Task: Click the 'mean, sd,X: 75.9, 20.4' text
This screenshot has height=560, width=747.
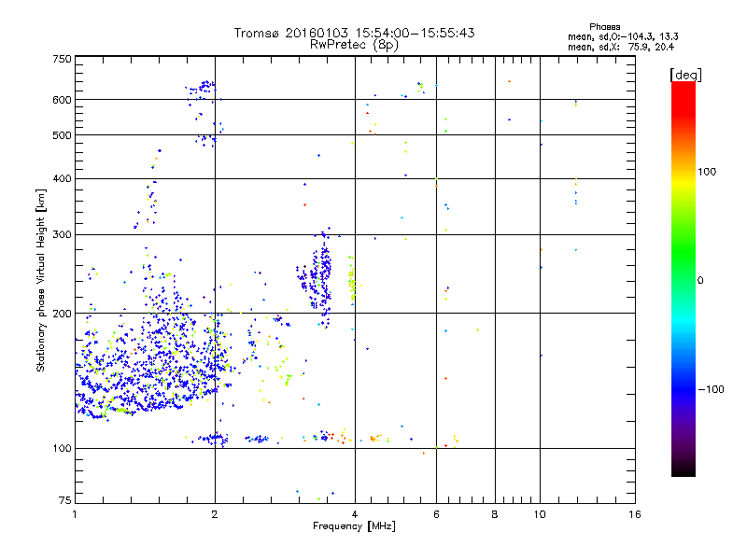Action: point(621,47)
